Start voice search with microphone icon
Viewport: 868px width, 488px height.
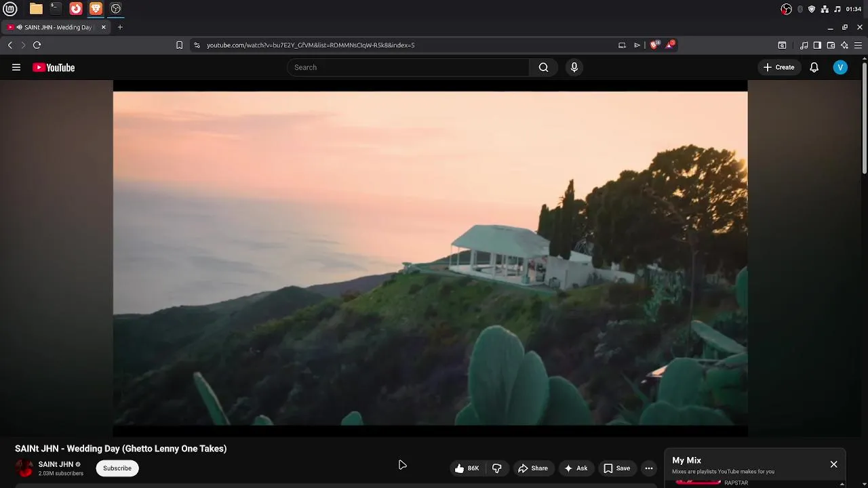click(x=574, y=67)
